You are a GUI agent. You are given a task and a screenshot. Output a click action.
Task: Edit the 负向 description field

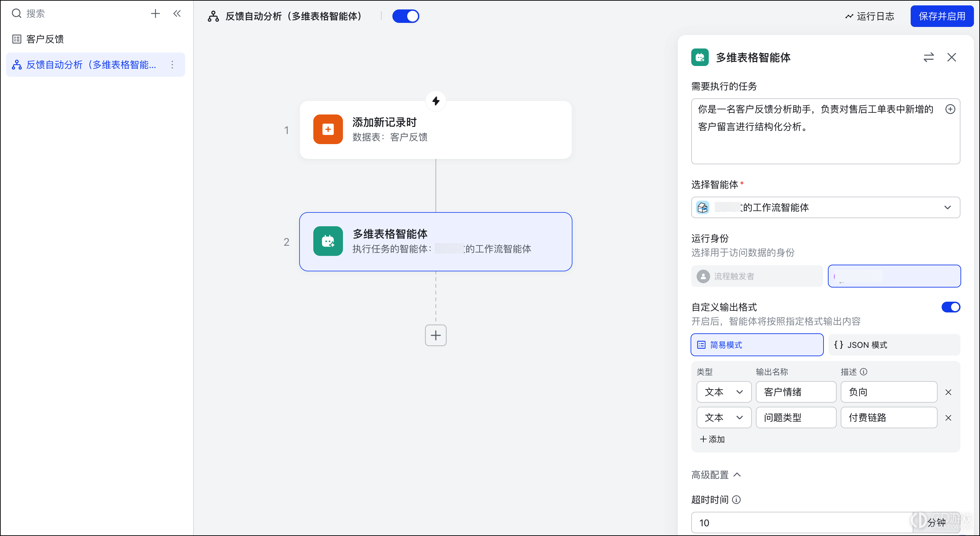tap(889, 392)
